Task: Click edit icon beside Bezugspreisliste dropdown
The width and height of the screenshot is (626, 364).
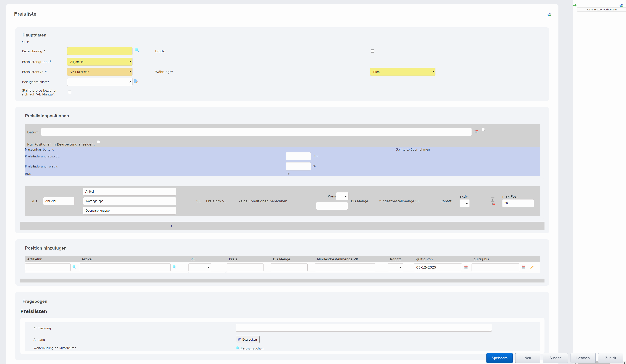Action: 136,81
